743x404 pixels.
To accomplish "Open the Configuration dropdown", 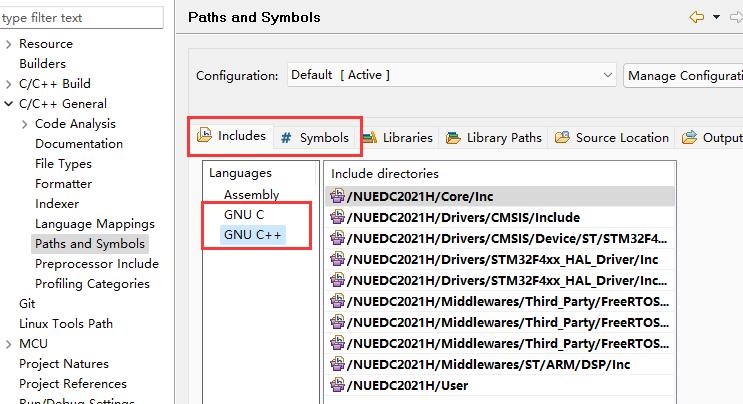I will point(452,75).
